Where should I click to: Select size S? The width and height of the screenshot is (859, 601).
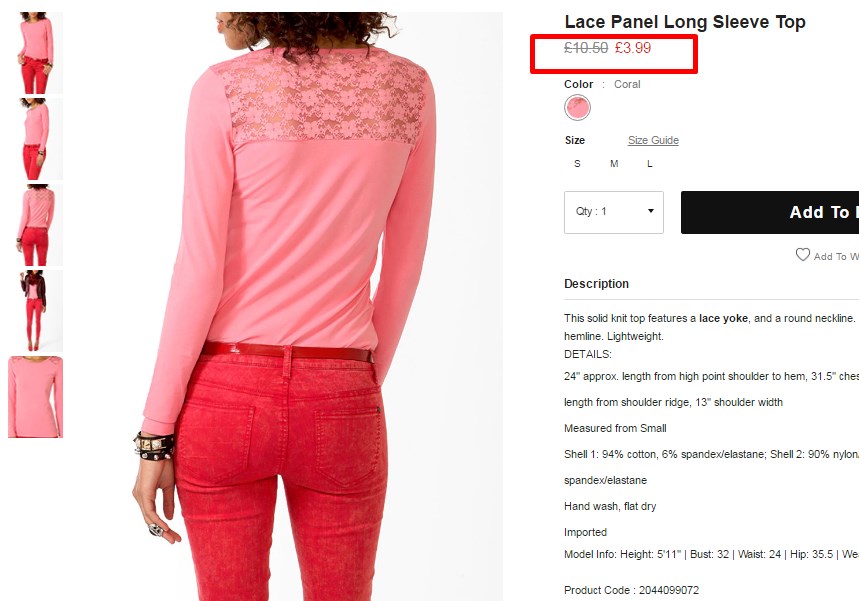577,163
